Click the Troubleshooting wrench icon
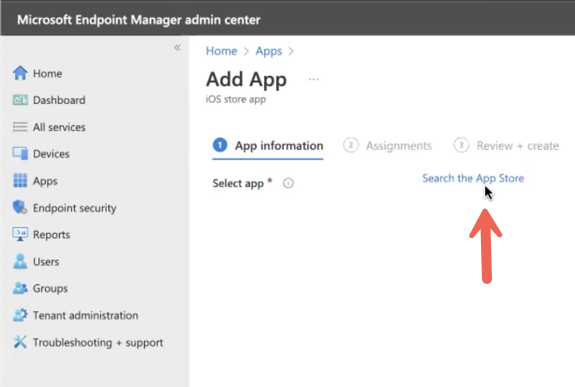 pyautogui.click(x=20, y=342)
